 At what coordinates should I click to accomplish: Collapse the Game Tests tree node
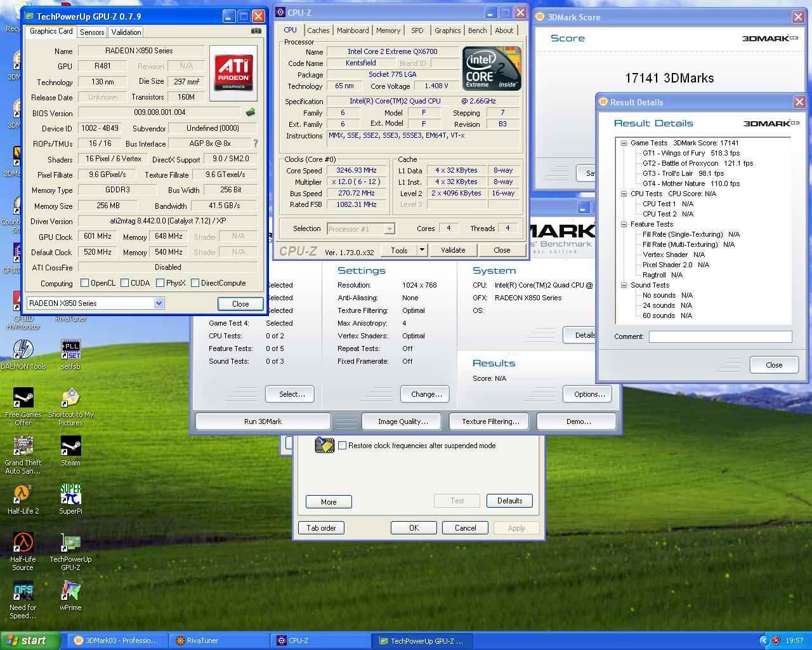624,143
